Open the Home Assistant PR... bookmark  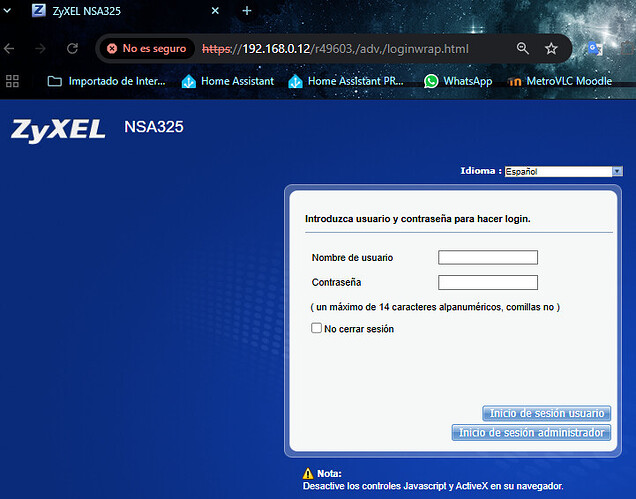(x=346, y=81)
